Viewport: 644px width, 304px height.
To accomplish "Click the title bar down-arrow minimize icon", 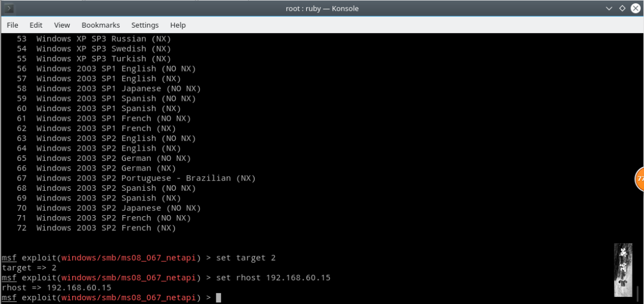I will pyautogui.click(x=609, y=8).
